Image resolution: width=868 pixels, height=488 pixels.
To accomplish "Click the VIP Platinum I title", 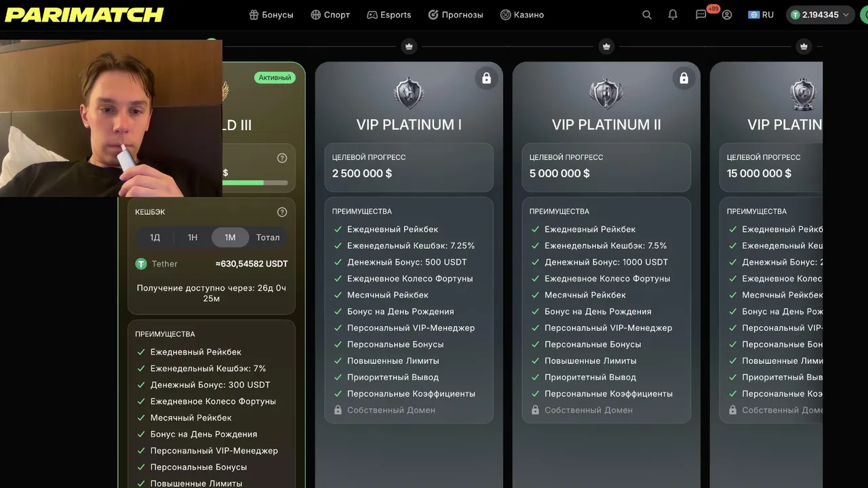I will click(x=409, y=125).
